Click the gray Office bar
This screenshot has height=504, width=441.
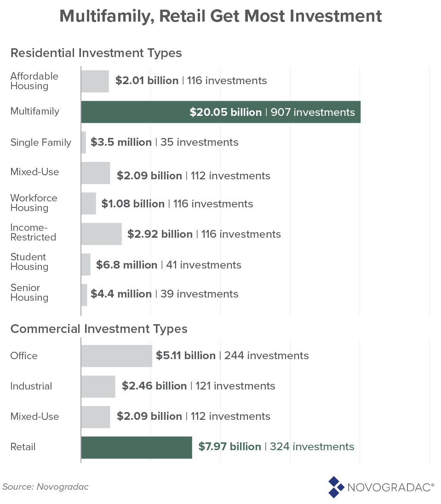(116, 356)
